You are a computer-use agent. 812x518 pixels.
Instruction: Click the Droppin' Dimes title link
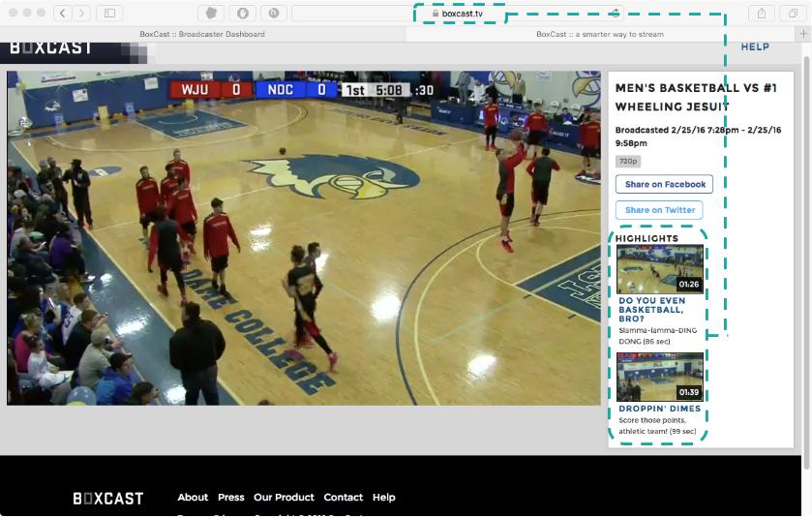[659, 409]
